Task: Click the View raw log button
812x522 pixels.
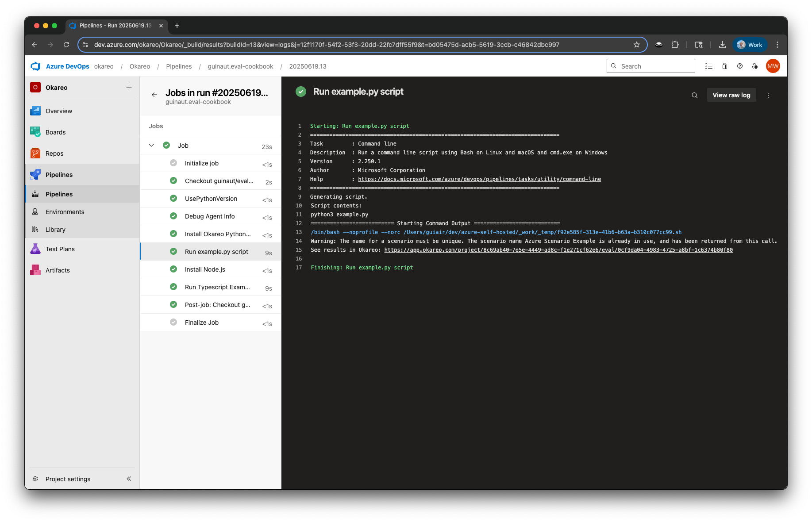Action: click(x=731, y=95)
